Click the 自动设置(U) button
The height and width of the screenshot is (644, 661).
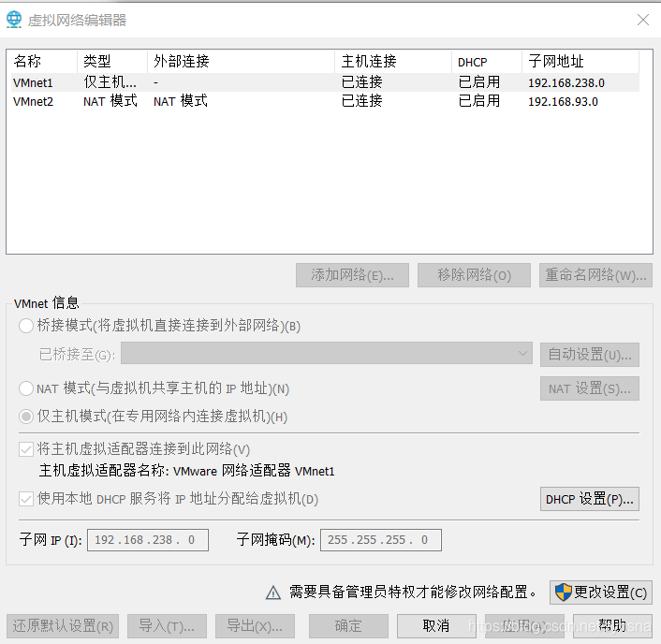point(590,355)
